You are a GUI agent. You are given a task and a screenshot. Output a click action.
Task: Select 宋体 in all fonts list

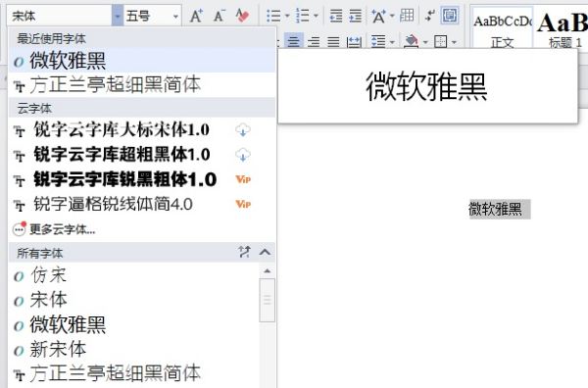point(133,300)
